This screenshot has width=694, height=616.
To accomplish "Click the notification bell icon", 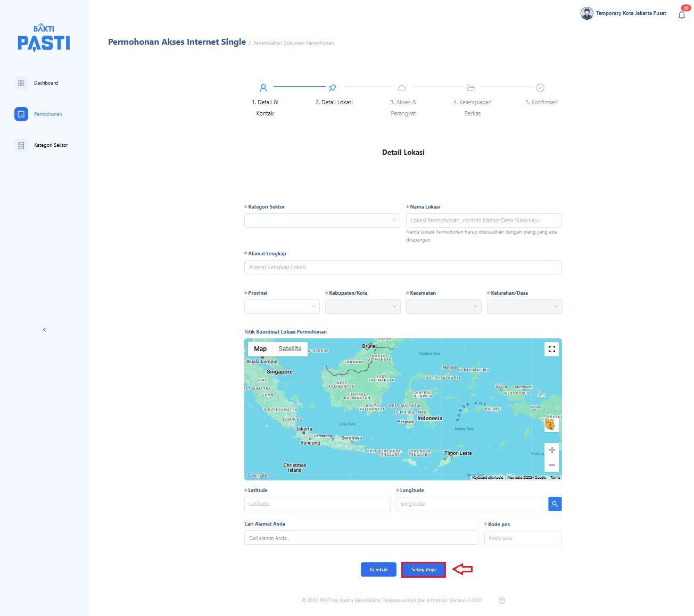I will pyautogui.click(x=681, y=15).
